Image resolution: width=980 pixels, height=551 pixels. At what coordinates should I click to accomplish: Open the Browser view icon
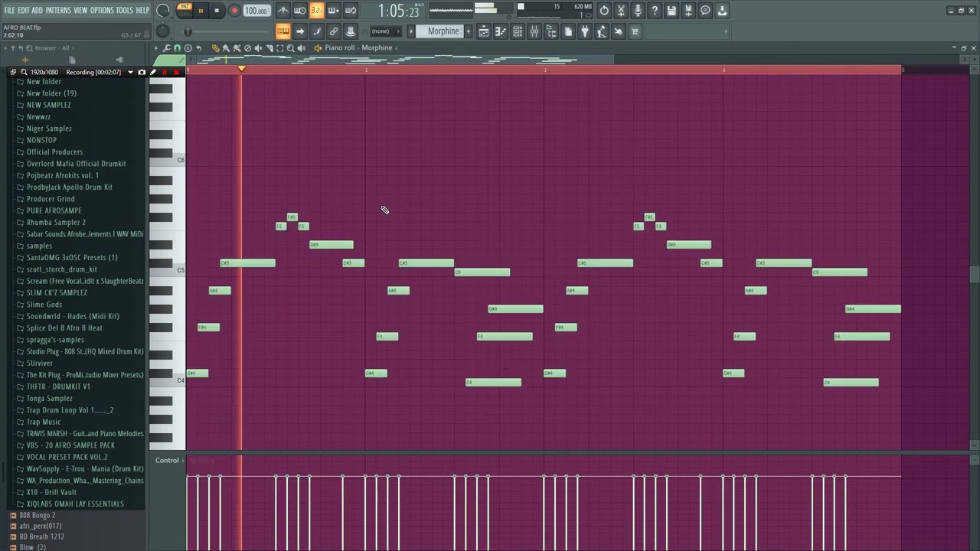tap(551, 31)
